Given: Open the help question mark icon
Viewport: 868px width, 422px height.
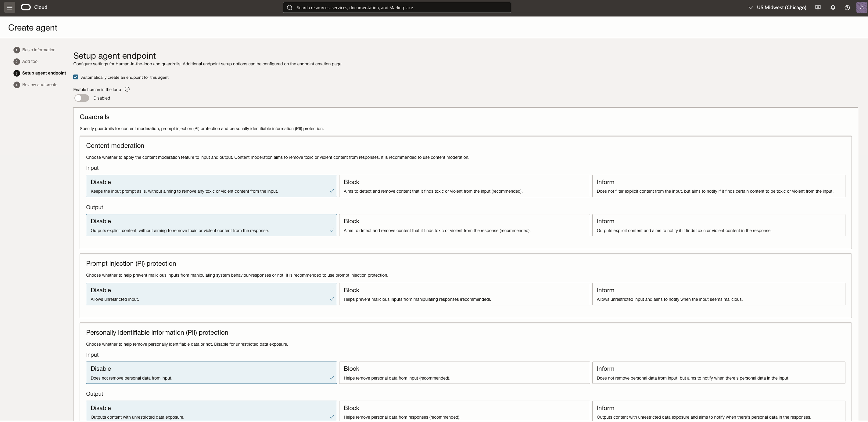Looking at the screenshot, I should point(847,7).
